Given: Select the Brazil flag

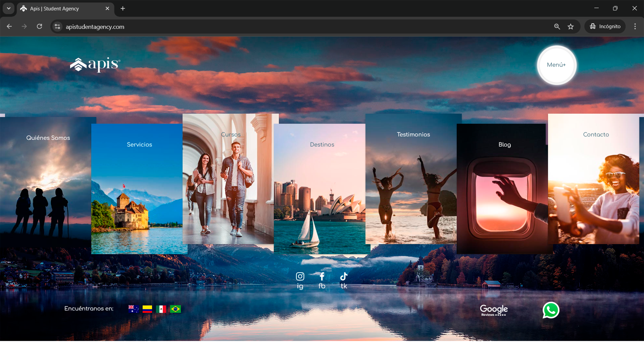Looking at the screenshot, I should point(175,309).
